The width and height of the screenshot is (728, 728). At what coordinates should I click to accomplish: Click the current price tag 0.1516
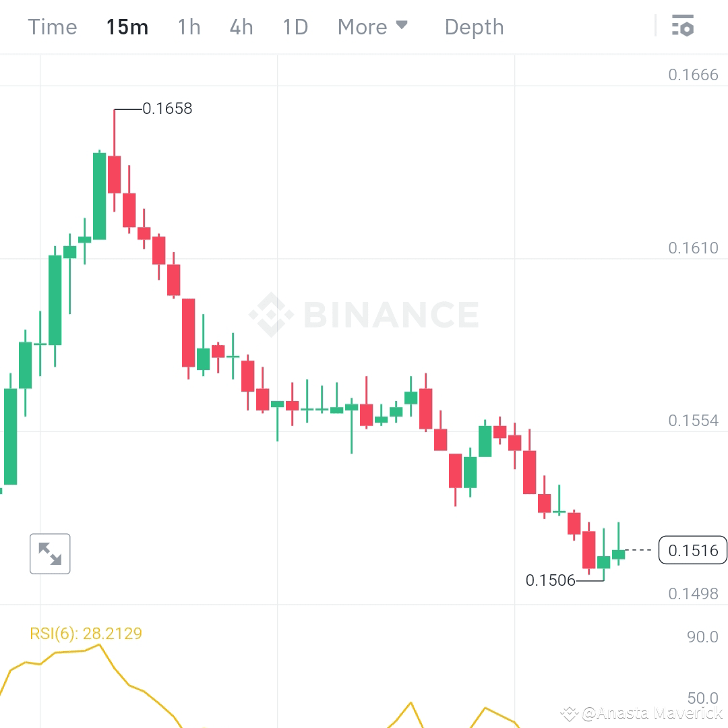[692, 550]
